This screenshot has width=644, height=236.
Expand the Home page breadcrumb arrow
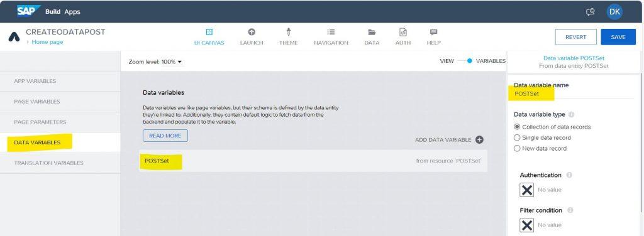pos(28,42)
